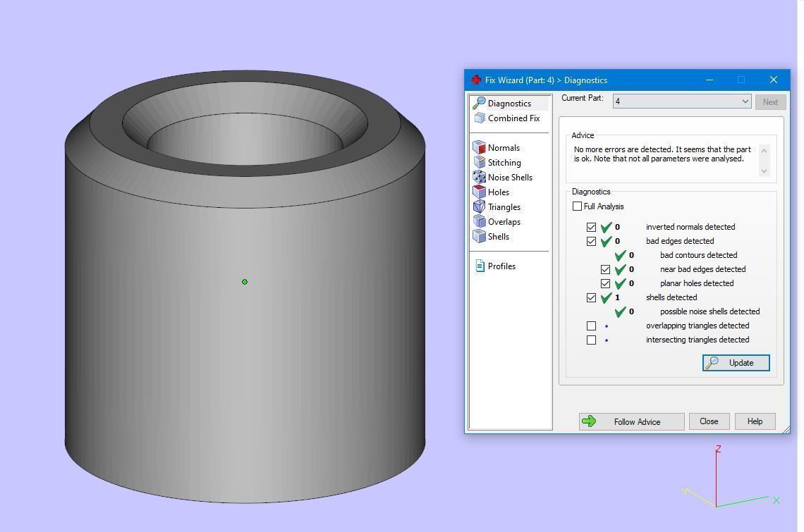Select the Overlaps section label
804x532 pixels.
click(x=504, y=222)
